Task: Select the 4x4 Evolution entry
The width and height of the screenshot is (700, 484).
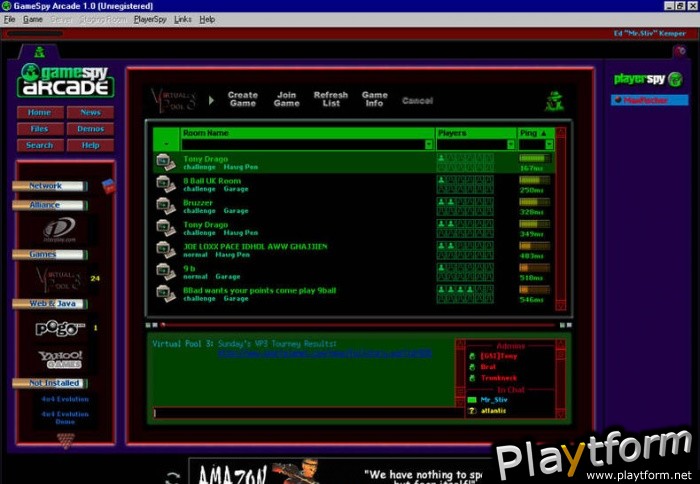Action: [x=65, y=399]
